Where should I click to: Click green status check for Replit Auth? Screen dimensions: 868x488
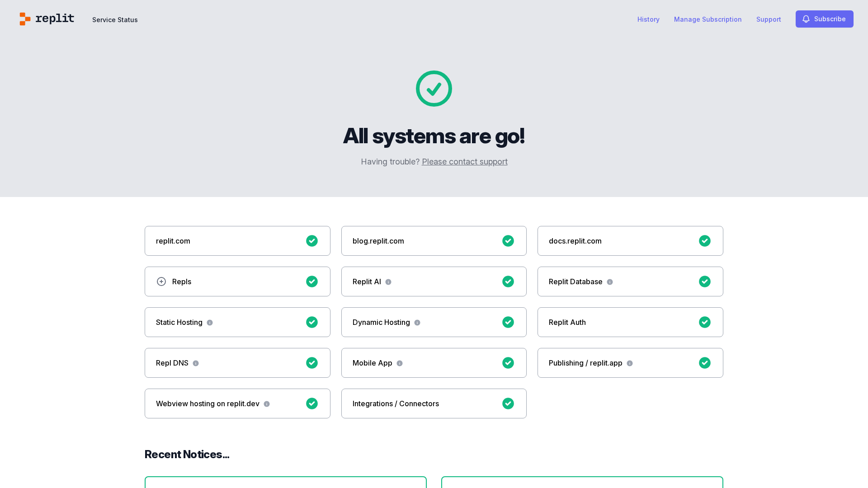click(705, 322)
